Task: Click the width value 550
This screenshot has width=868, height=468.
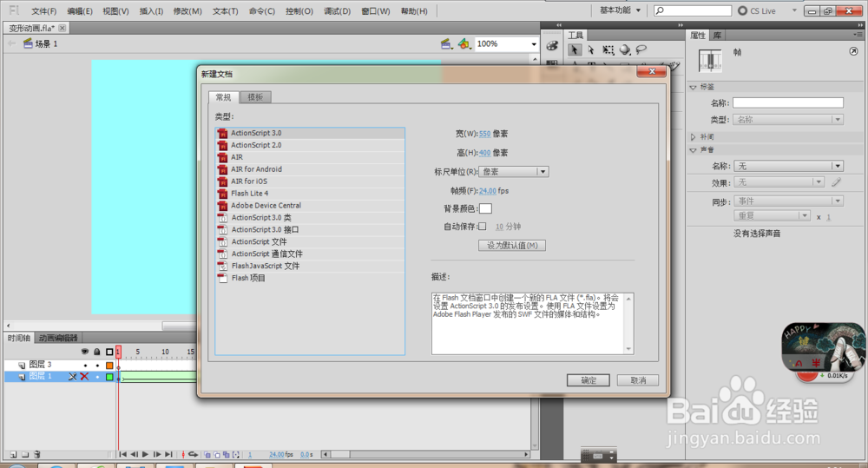Action: tap(484, 134)
